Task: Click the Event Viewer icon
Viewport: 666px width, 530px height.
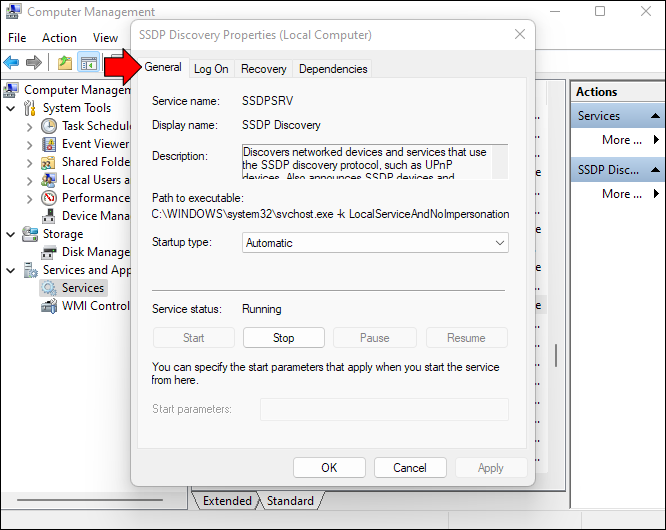Action: (49, 144)
